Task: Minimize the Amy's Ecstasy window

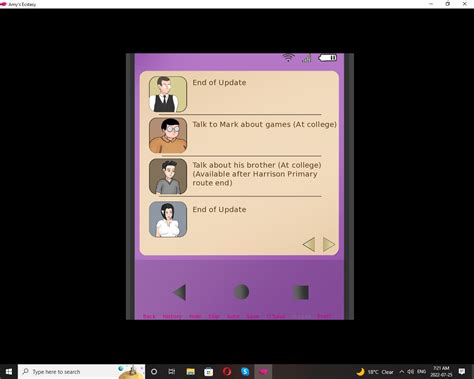Action: point(431,4)
